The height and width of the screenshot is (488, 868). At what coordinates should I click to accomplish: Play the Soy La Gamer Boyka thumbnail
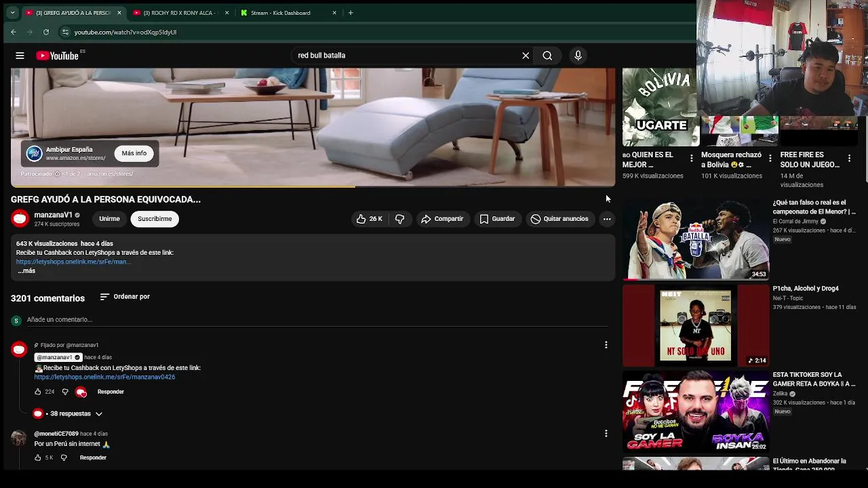[x=696, y=411]
